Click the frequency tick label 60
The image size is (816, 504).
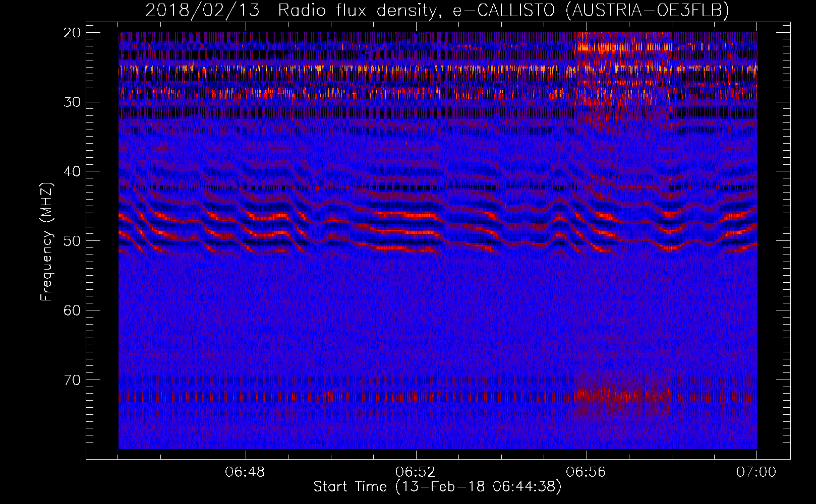73,310
